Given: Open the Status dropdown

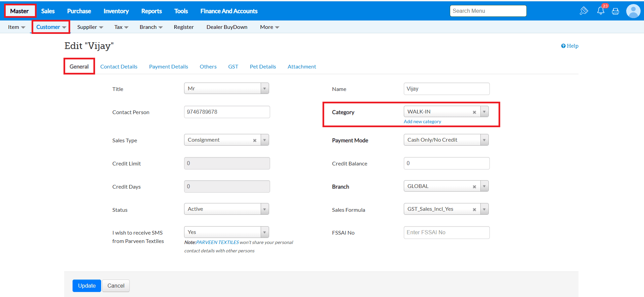Looking at the screenshot, I should pos(264,209).
